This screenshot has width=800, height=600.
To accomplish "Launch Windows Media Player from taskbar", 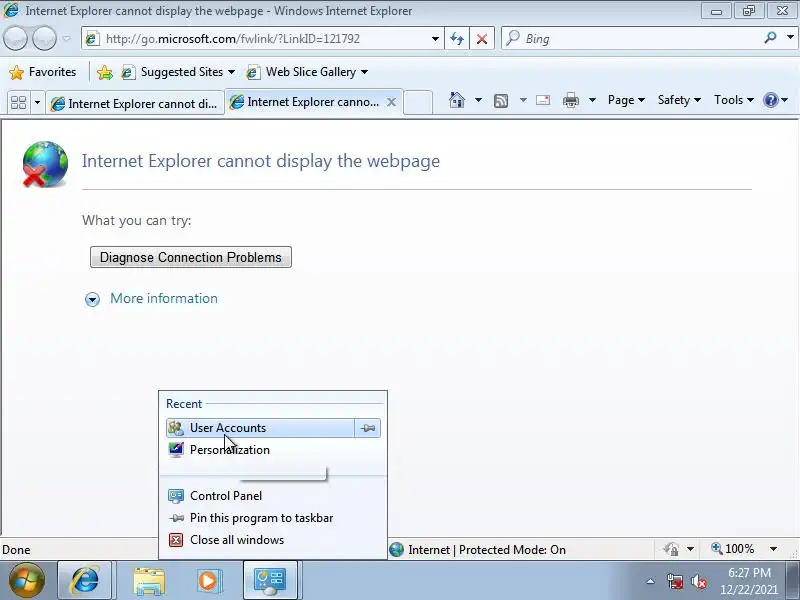I will pos(208,581).
